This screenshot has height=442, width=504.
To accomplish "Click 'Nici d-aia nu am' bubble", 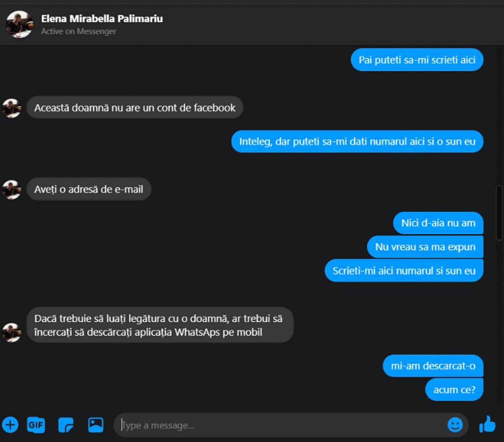I will [438, 223].
